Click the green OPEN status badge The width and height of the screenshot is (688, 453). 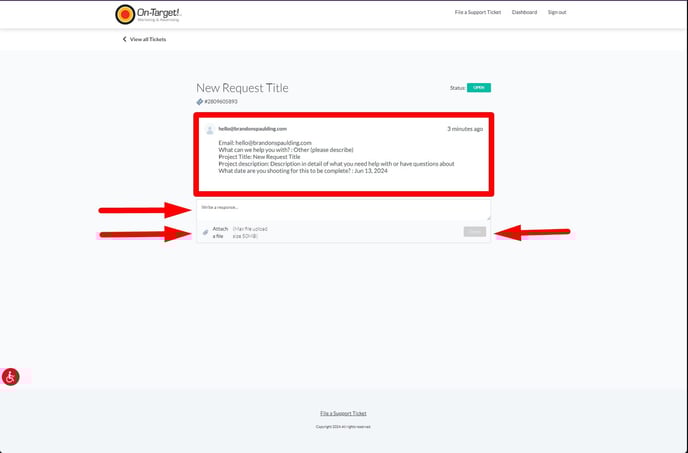479,88
